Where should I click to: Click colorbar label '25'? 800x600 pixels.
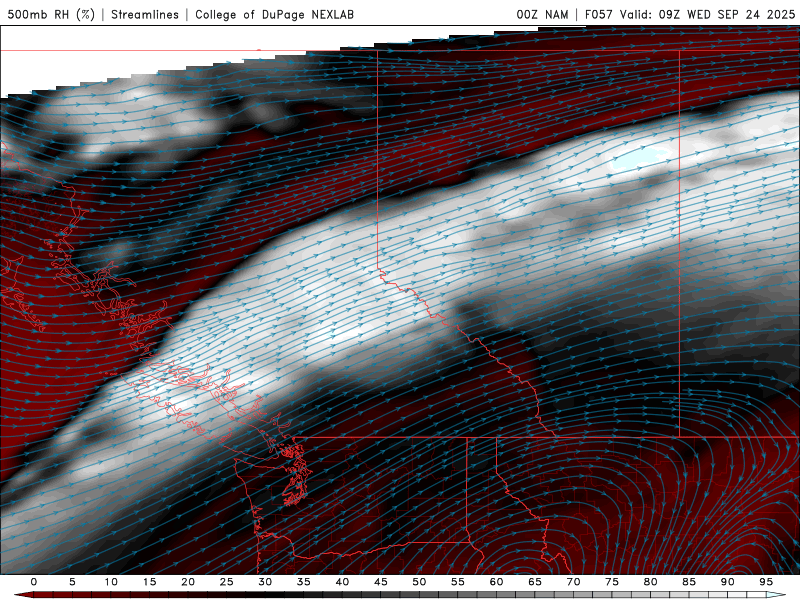(x=227, y=582)
